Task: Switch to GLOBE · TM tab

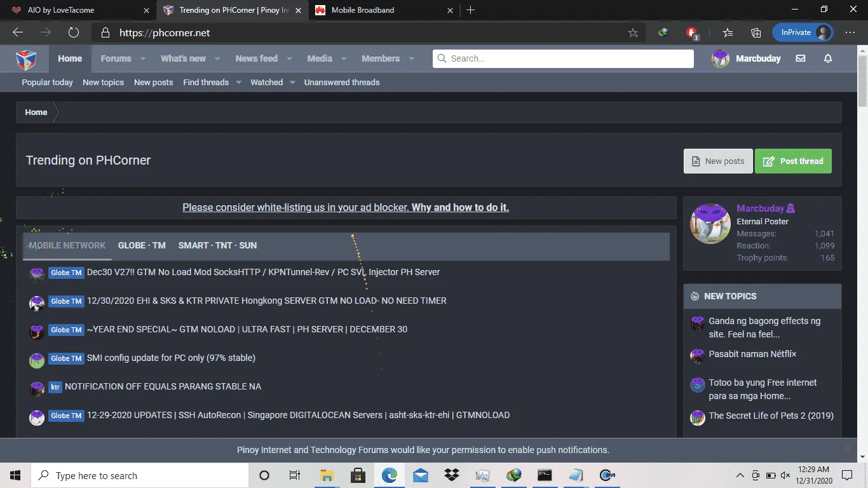Action: (142, 245)
